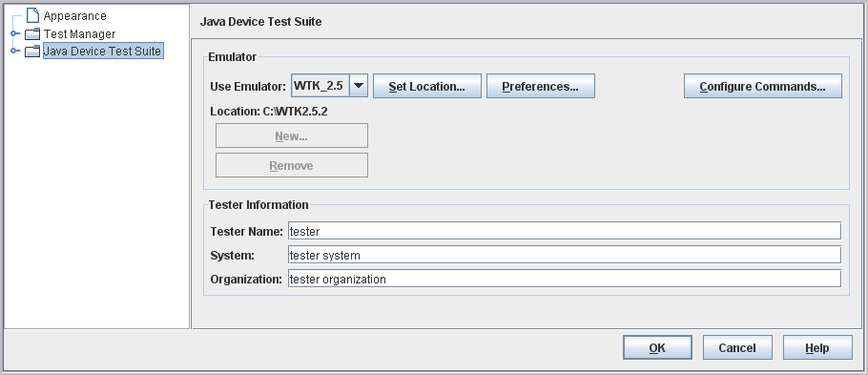Click the Location: C:\WTK2.5.2 text
Screen dimensions: 868x375
(269, 112)
